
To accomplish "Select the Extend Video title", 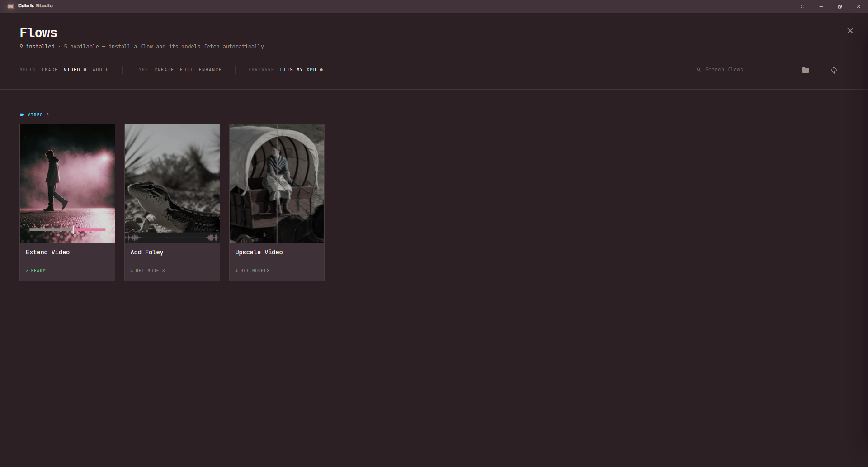I will pos(47,252).
